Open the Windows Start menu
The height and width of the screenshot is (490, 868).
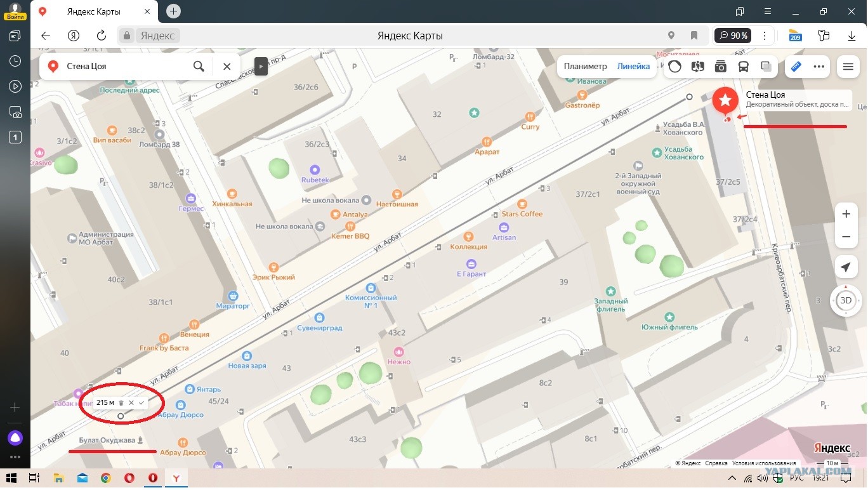pyautogui.click(x=11, y=478)
